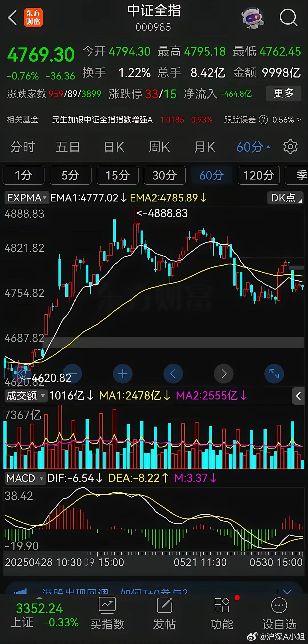Select the 30分 period option
Viewport: 308px width, 644px height.
165,175
